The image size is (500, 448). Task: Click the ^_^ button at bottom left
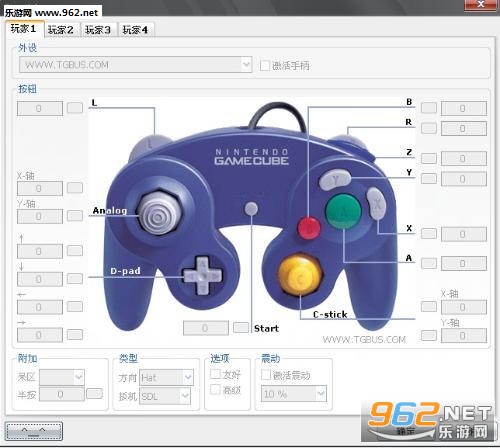click(x=34, y=431)
